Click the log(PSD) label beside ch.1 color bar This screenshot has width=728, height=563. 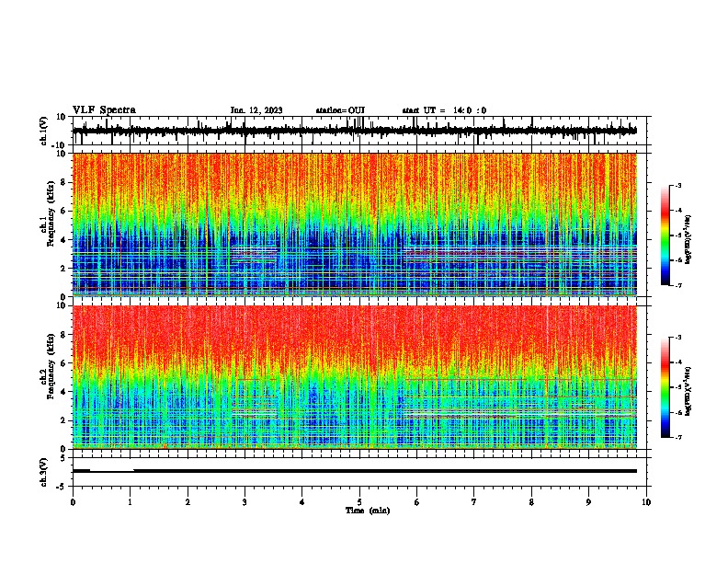coord(688,240)
